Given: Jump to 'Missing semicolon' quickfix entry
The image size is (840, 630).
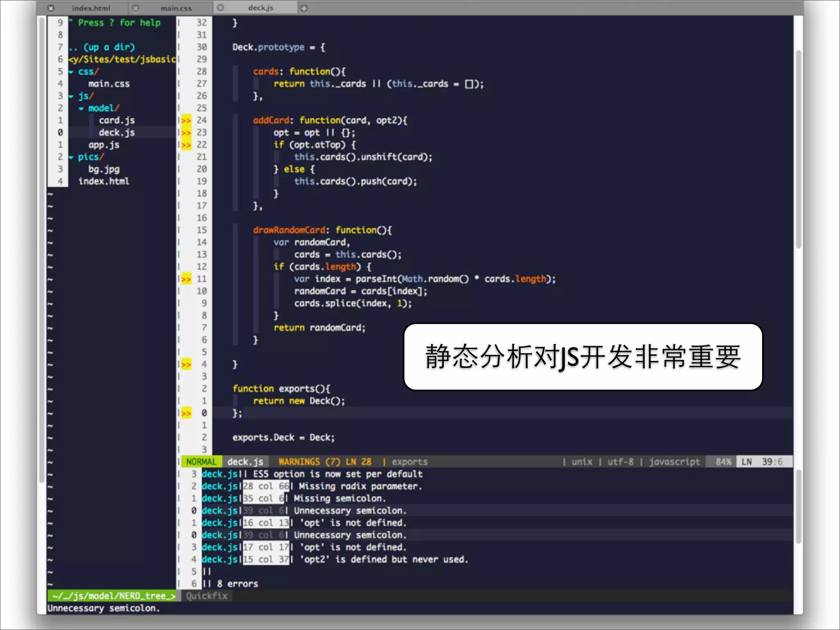Looking at the screenshot, I should pos(294,499).
